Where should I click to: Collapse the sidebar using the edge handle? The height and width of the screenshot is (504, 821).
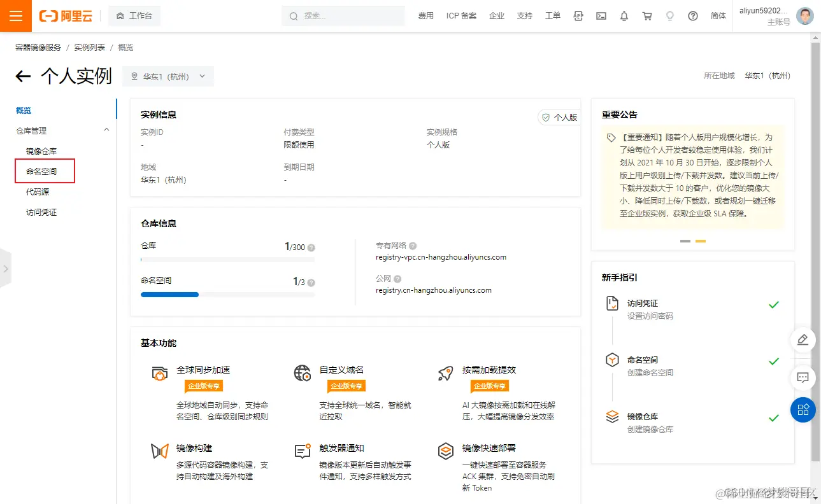coord(6,268)
